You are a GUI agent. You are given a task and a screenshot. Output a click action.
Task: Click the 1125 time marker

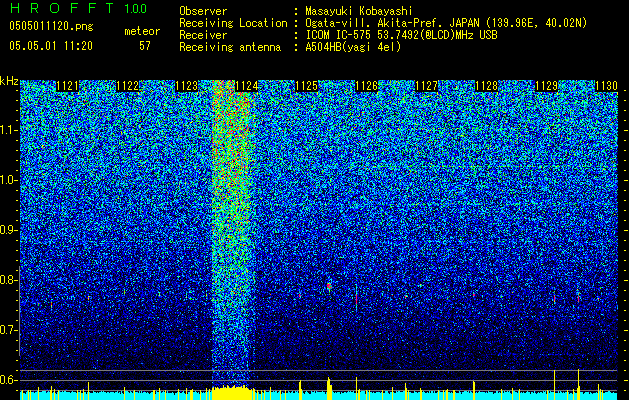point(306,86)
